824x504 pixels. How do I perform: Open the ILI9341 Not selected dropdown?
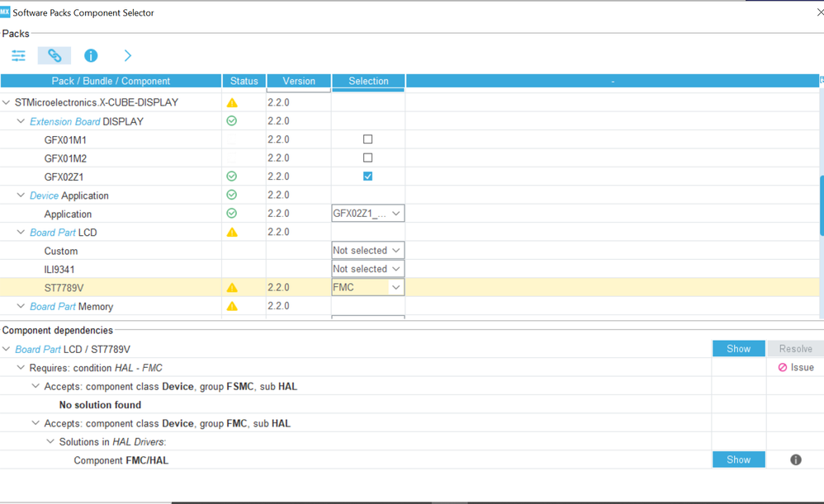point(368,269)
